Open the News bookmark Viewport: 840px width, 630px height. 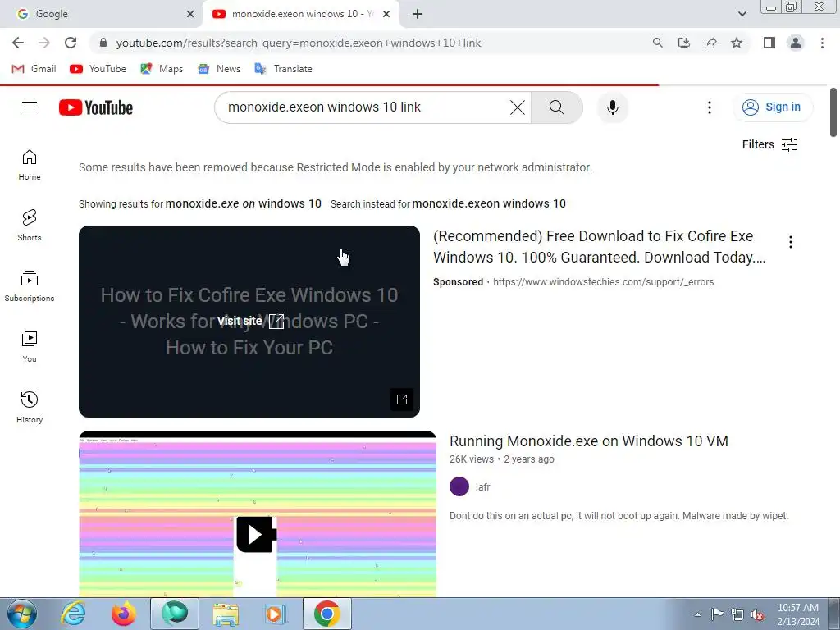tap(219, 69)
